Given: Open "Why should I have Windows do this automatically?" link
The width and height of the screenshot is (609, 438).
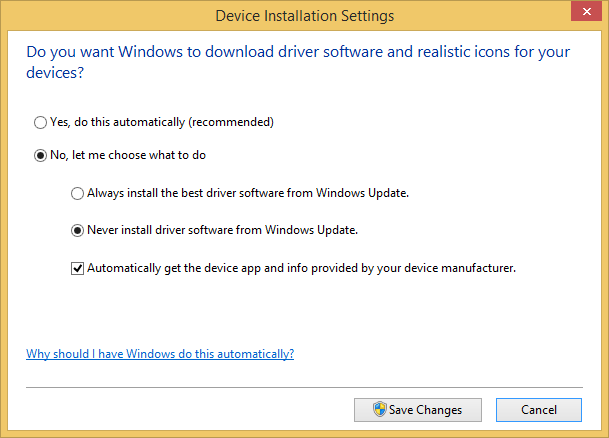Looking at the screenshot, I should click(160, 353).
